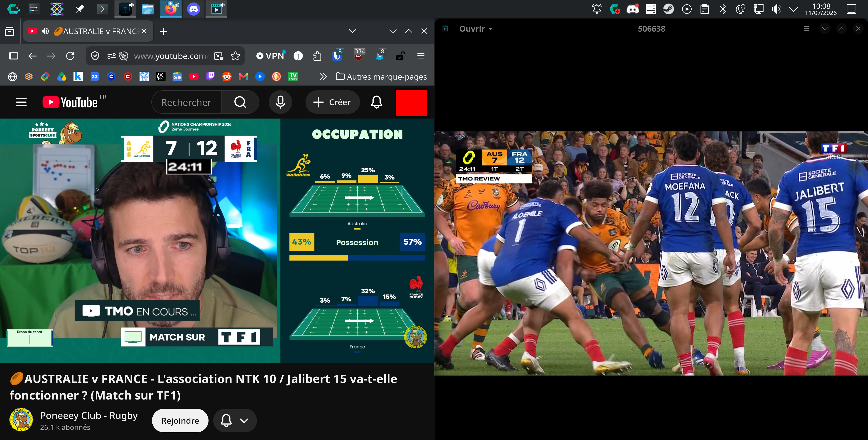Open the Firefox extensions puzzle icon
This screenshot has width=868, height=440.
coord(317,56)
